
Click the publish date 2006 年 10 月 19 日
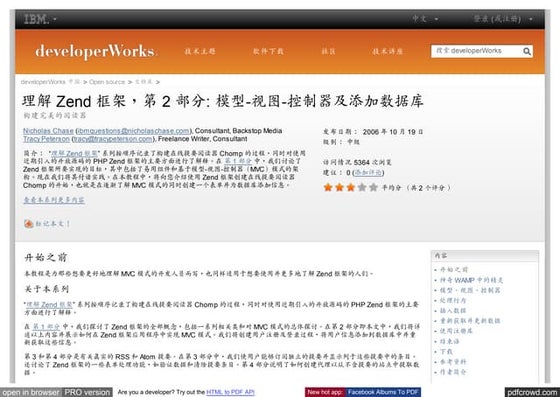click(393, 132)
